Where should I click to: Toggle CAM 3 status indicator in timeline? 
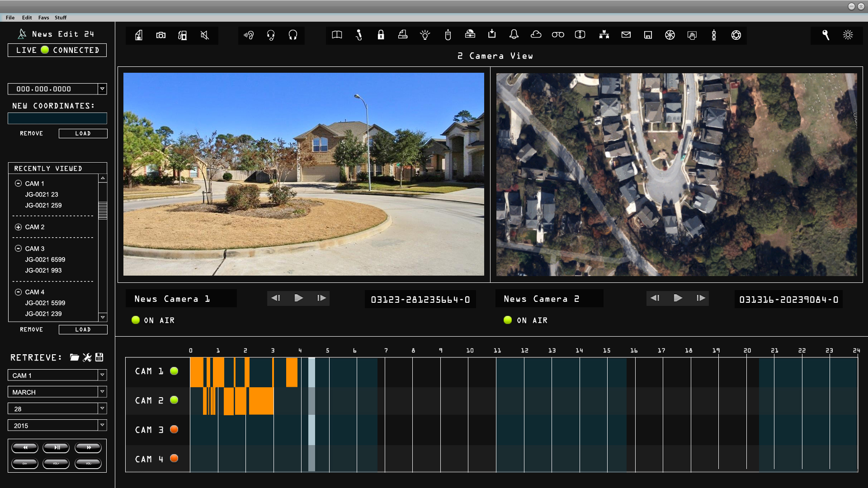174,429
